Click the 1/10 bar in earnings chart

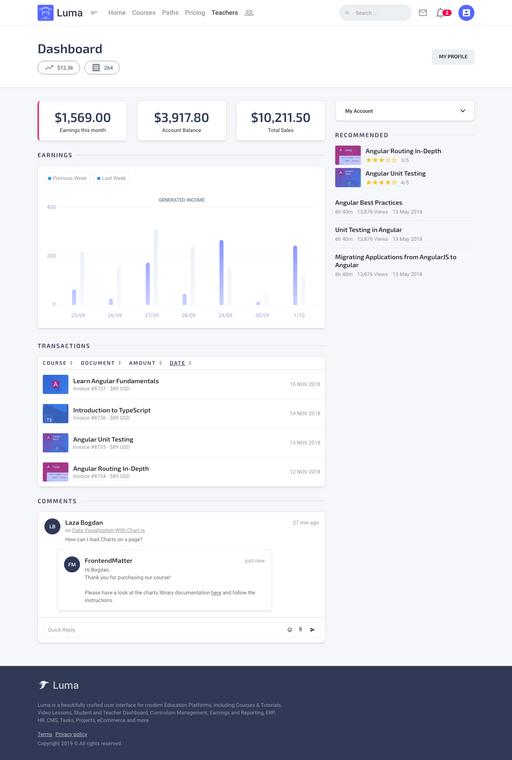[x=295, y=275]
